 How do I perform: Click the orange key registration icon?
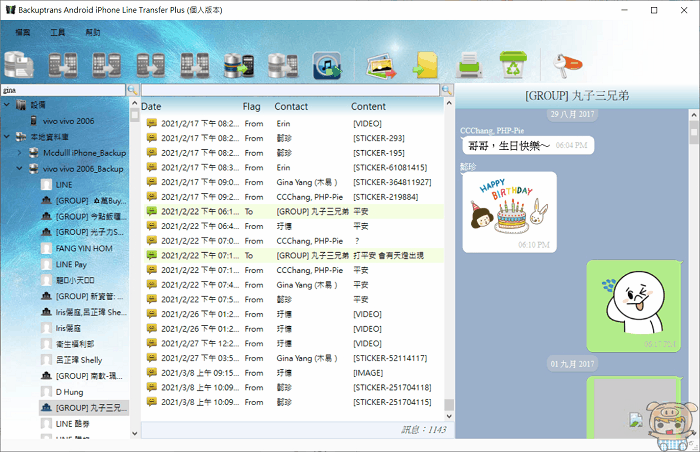click(567, 65)
